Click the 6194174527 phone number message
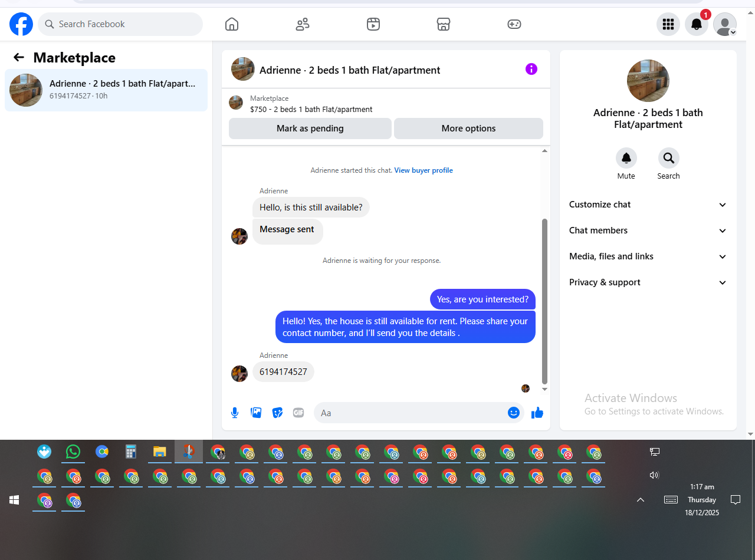The image size is (755, 560). (x=283, y=372)
